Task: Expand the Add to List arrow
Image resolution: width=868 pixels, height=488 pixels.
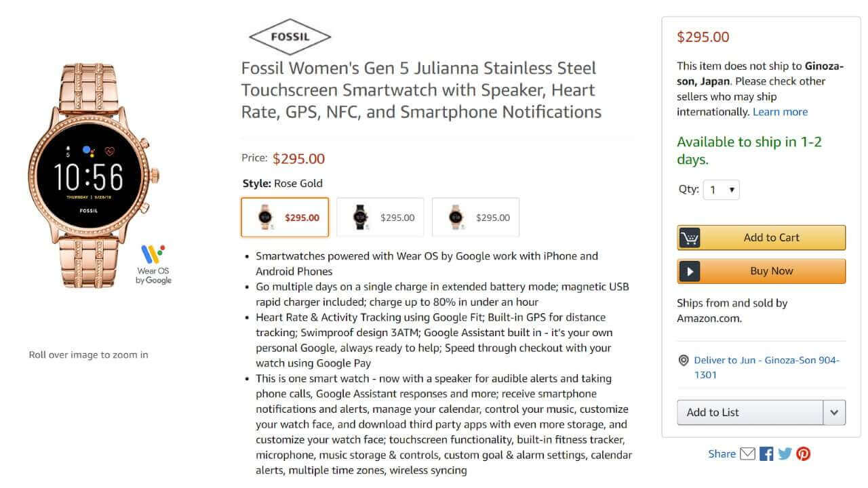Action: (x=834, y=412)
